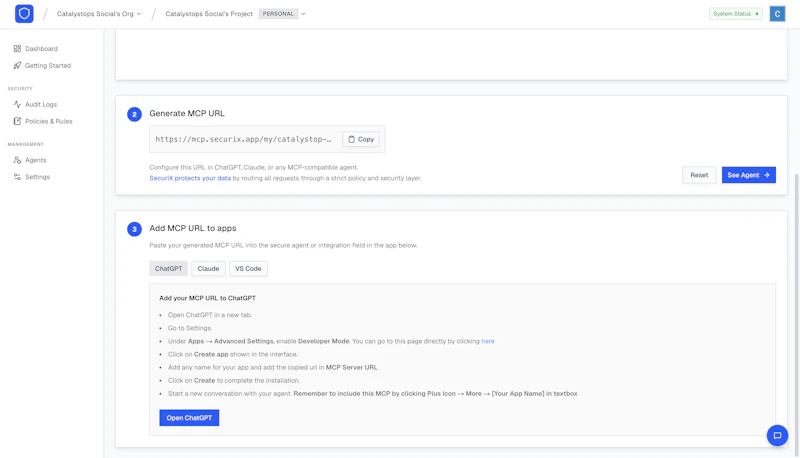Click the SecuriX shield logo
The width and height of the screenshot is (800, 458).
(24, 14)
